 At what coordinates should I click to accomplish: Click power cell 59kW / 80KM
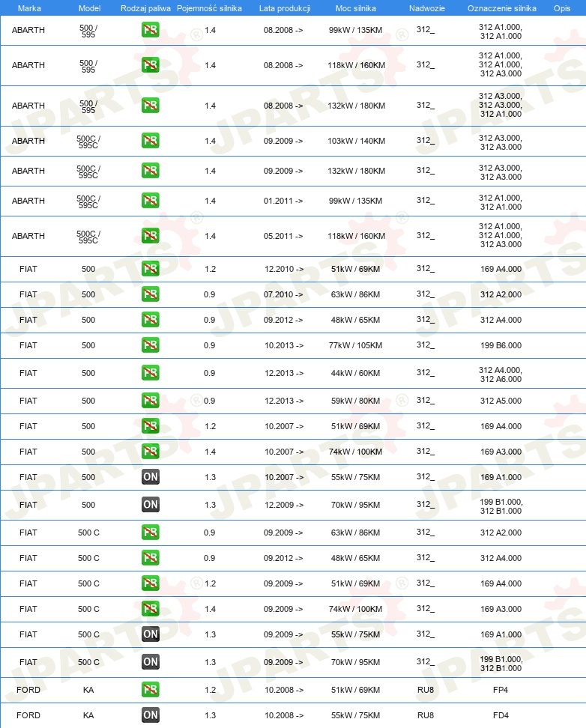355,401
